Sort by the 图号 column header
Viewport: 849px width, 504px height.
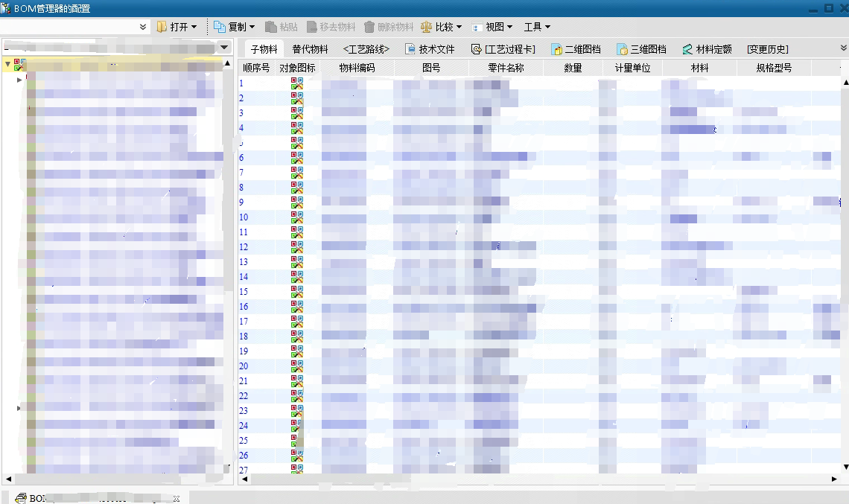point(431,68)
